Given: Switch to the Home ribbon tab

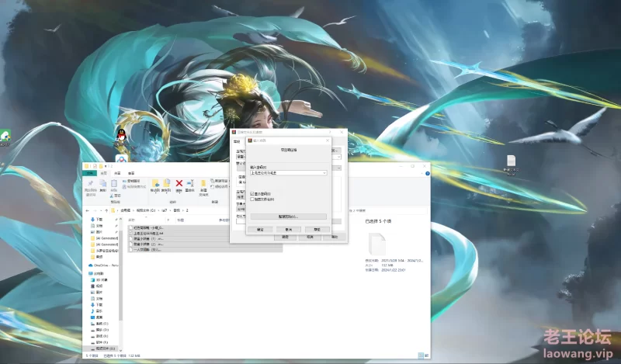Looking at the screenshot, I should tap(104, 173).
